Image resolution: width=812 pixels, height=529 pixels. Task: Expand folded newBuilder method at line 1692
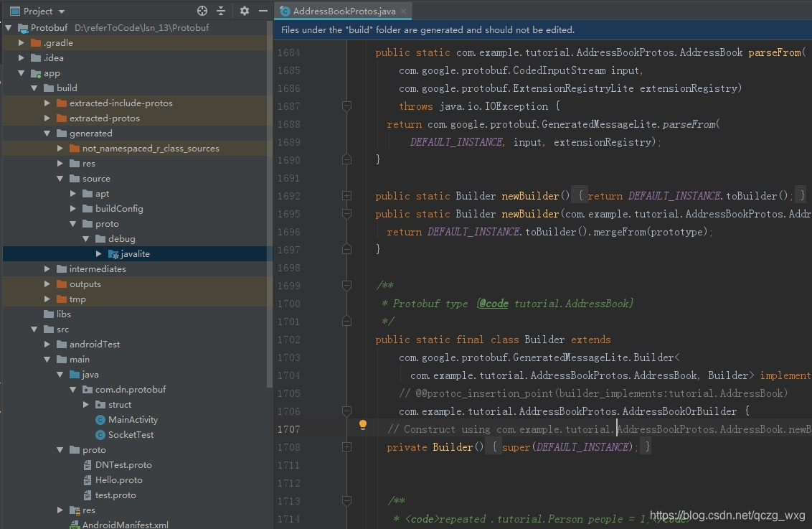tap(347, 196)
